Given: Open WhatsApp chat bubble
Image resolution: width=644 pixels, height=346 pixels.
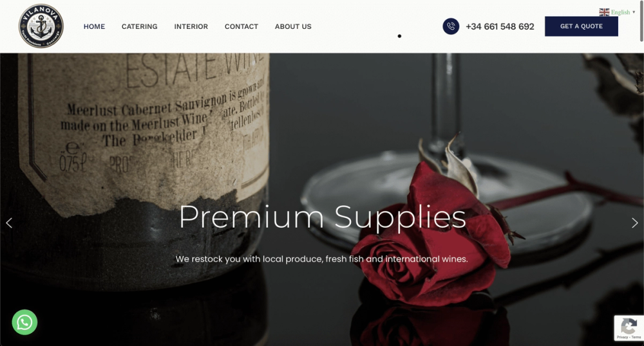Looking at the screenshot, I should [24, 322].
